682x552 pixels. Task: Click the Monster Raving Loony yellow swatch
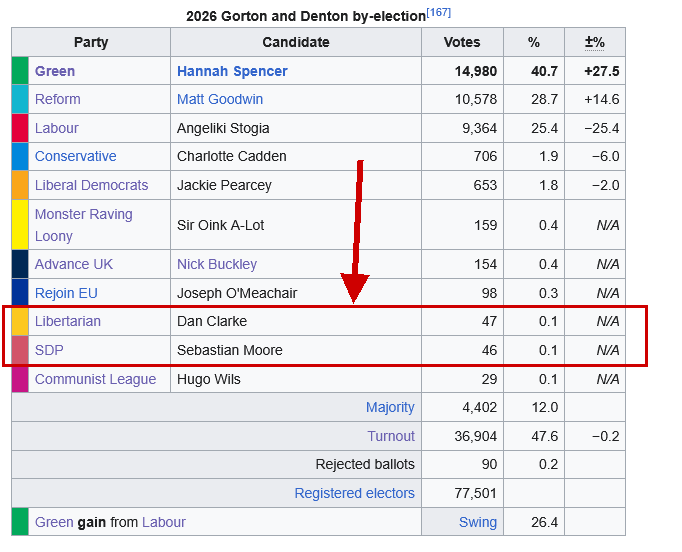tap(20, 224)
